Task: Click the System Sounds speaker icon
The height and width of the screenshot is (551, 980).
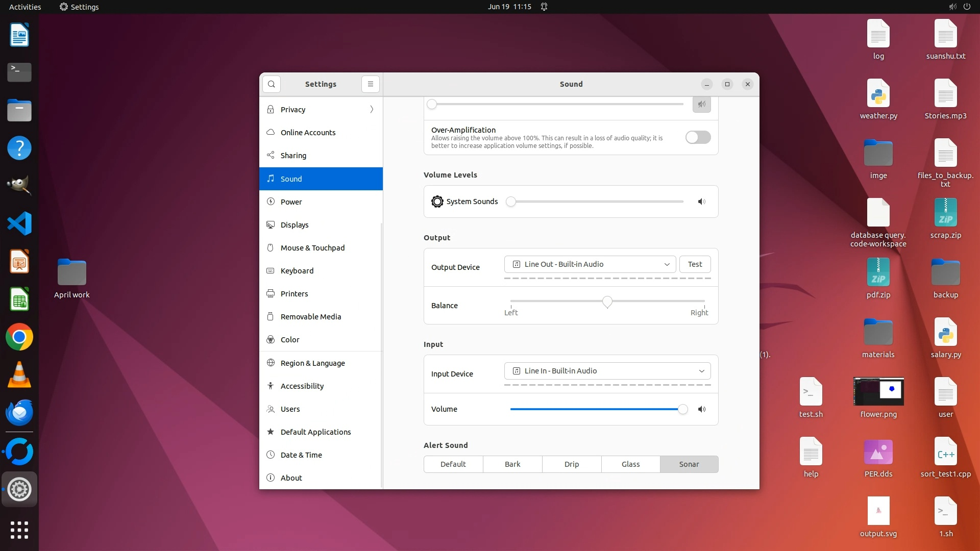Action: click(702, 202)
